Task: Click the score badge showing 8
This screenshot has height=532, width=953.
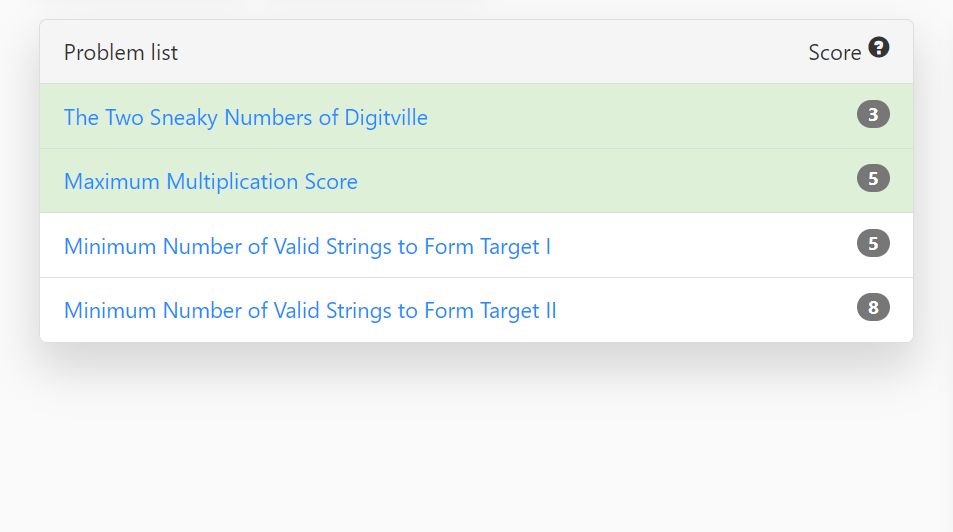Action: [873, 307]
